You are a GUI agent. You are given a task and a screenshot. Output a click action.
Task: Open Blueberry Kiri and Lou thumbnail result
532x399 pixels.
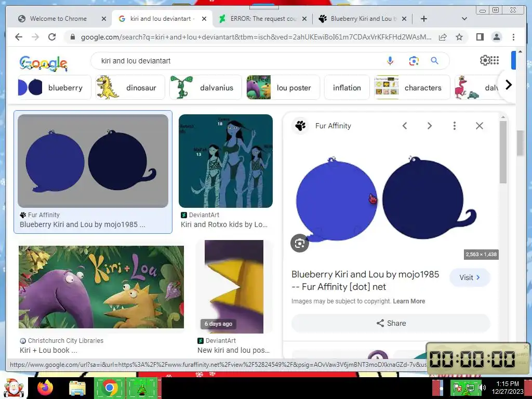pyautogui.click(x=93, y=161)
